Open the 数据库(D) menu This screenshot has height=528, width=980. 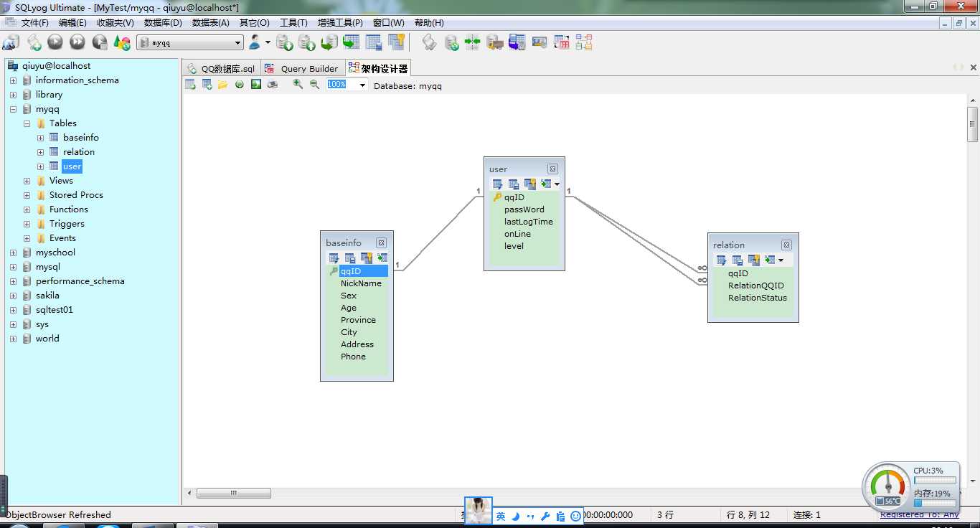163,23
